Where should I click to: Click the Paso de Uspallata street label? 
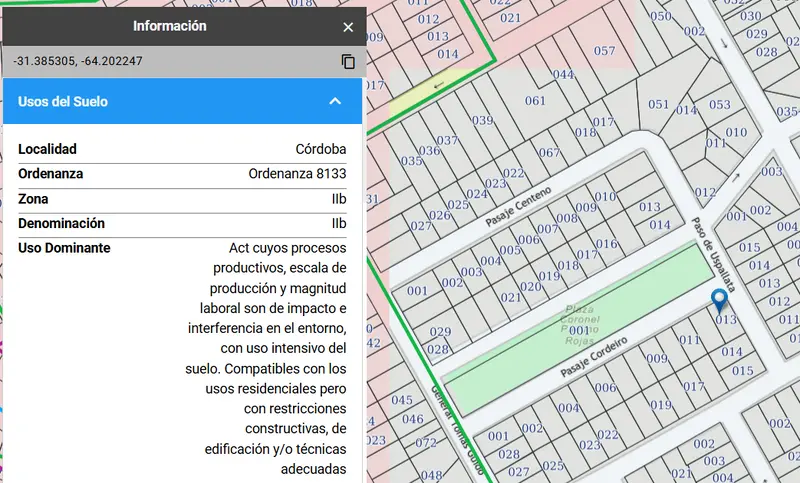(x=713, y=254)
